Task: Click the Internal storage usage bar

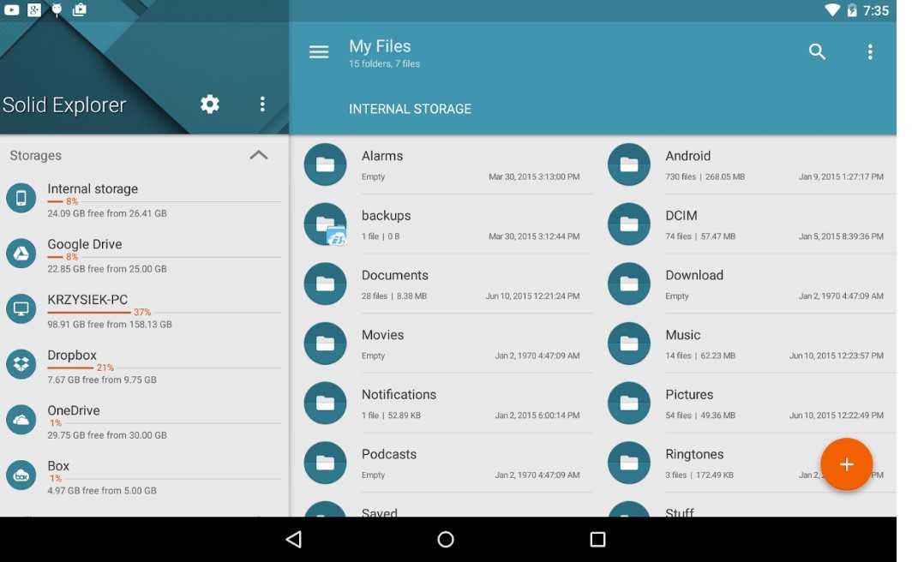Action: 163,202
